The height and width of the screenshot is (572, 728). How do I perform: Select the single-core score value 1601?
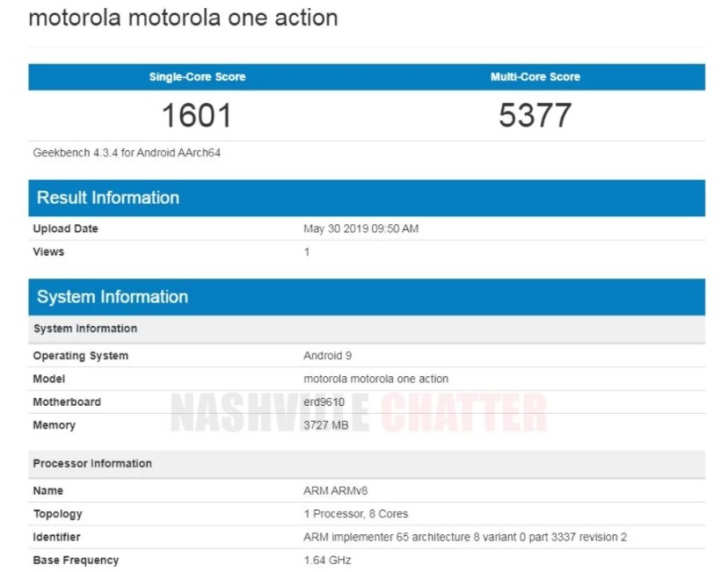pos(197,115)
